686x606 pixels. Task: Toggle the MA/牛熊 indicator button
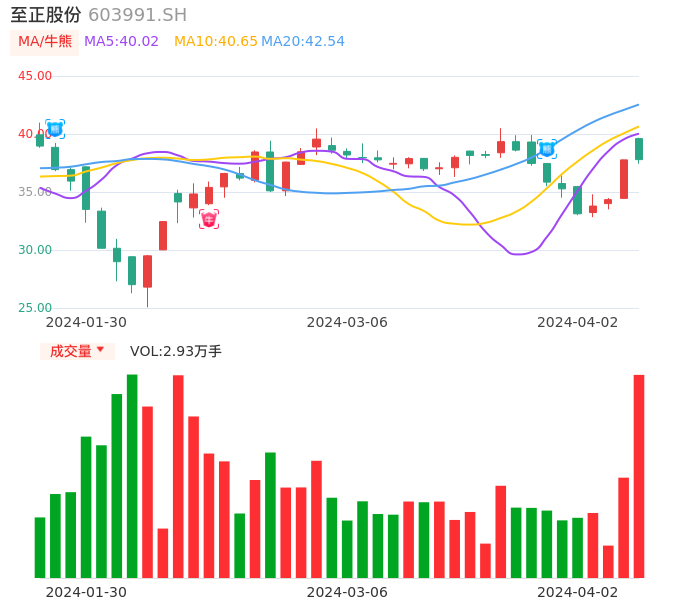[x=45, y=42]
